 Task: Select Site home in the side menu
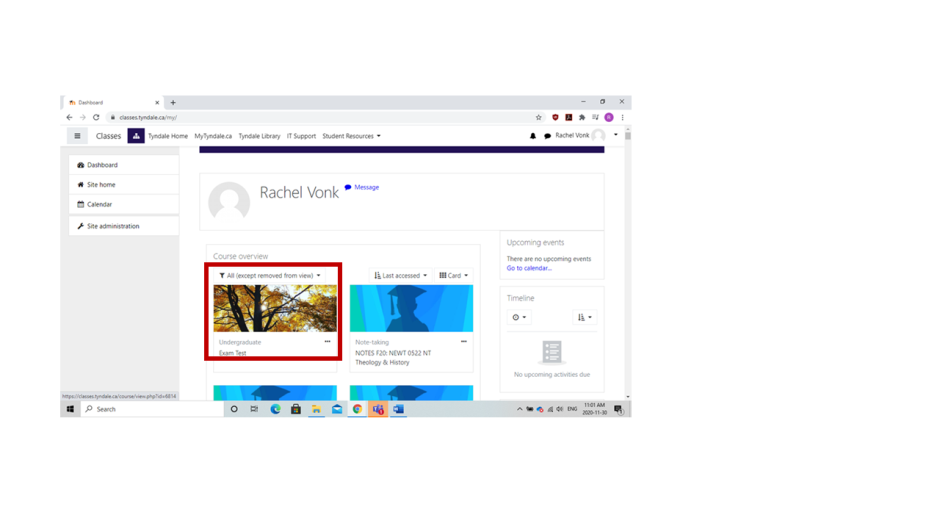point(124,185)
